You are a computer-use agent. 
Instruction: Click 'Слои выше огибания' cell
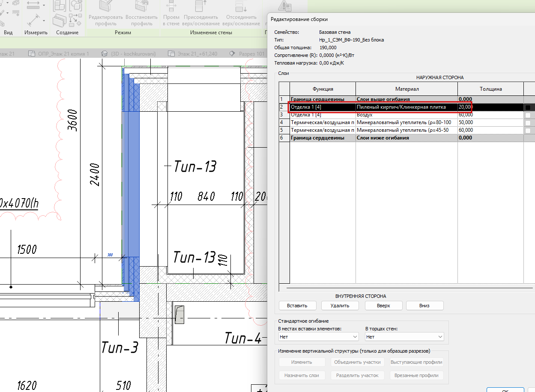tap(406, 99)
